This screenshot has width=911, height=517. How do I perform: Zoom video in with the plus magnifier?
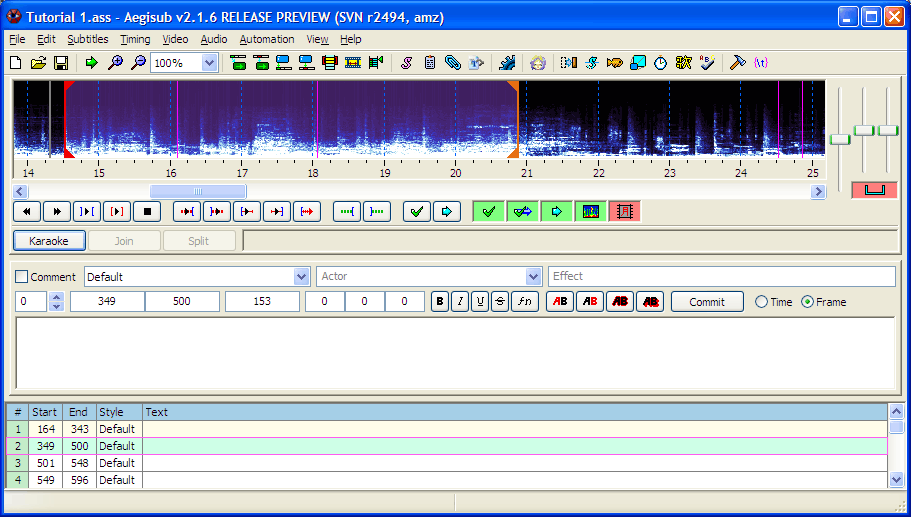point(115,63)
